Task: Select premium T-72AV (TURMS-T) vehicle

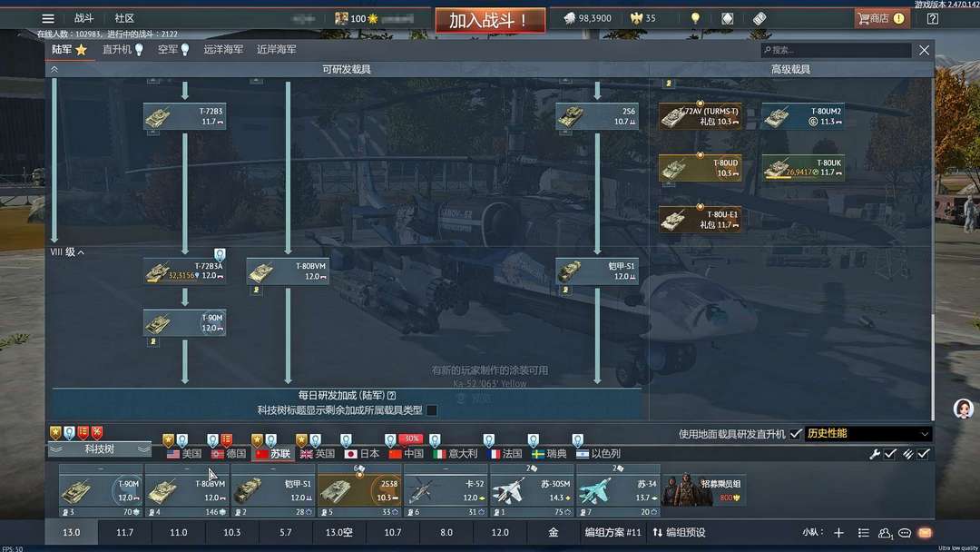Action: pos(700,116)
